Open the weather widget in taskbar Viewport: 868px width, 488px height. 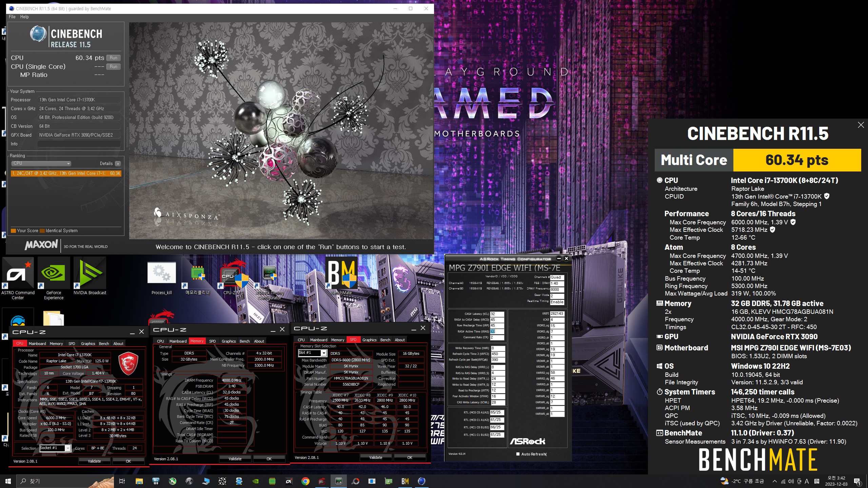(743, 481)
